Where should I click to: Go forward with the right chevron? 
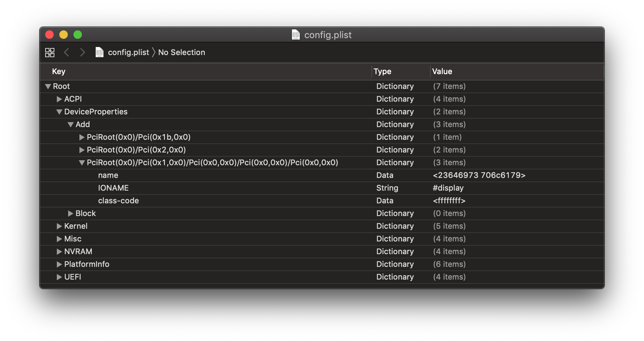tap(82, 52)
